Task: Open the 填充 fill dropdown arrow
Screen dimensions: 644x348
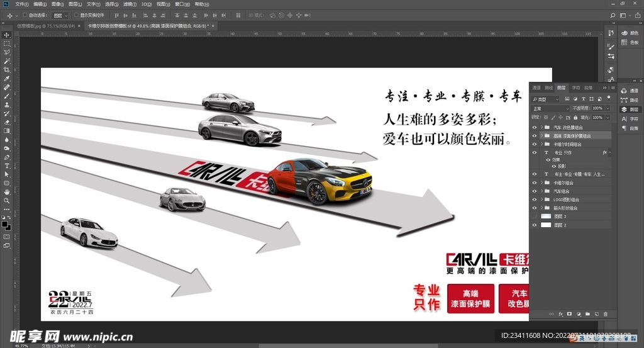Action: coord(608,118)
